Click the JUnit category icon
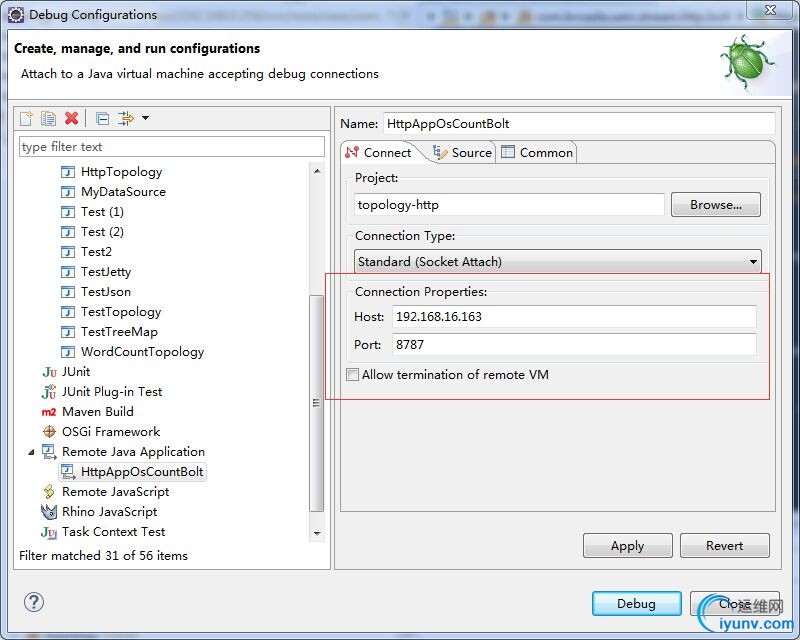Screen dimensions: 800x640 (x=49, y=372)
